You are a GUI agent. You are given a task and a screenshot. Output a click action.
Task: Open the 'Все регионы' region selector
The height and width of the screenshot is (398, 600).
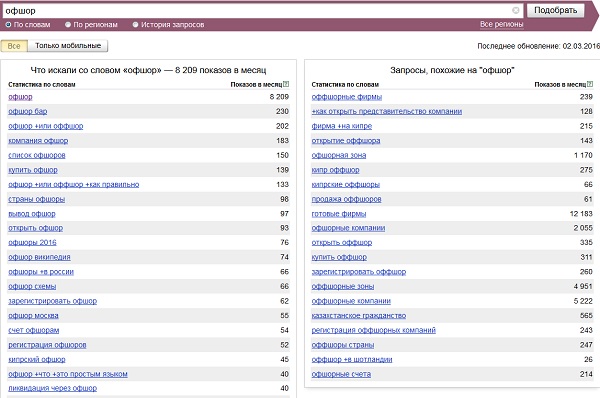[501, 24]
